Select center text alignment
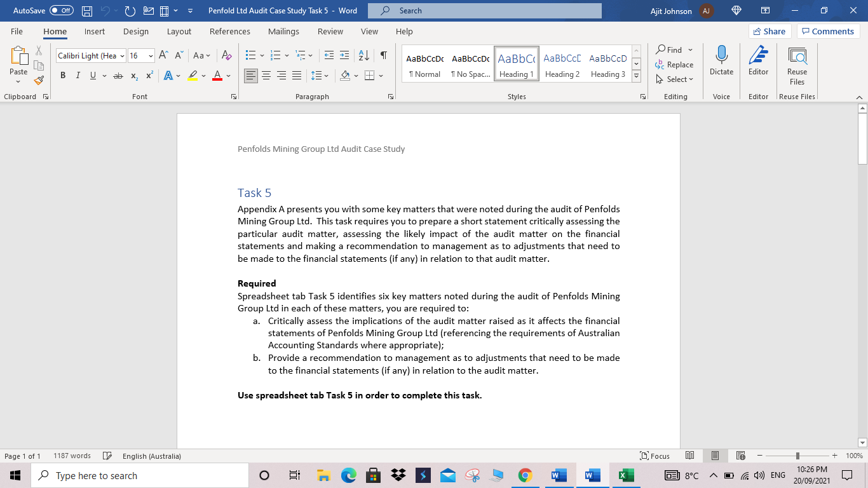Image resolution: width=868 pixels, height=488 pixels. (267, 75)
